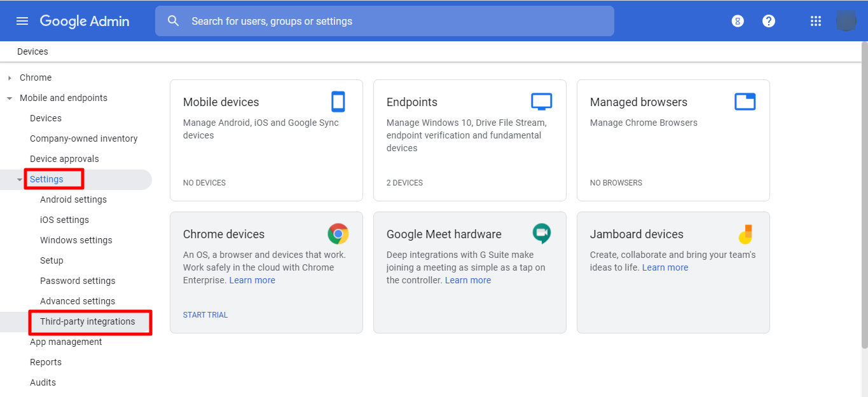
Task: Open Reports in the sidebar
Action: 46,362
